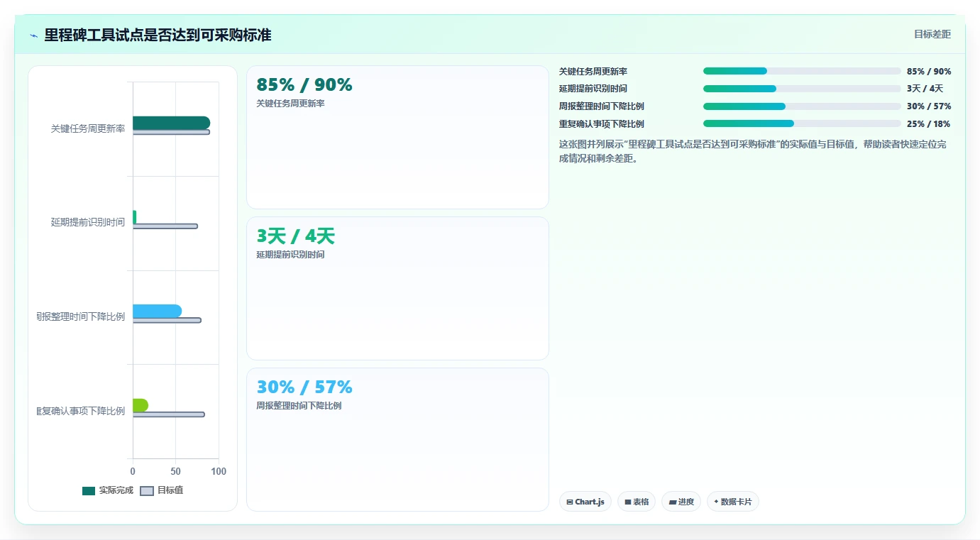Click the 关键任务周更新率 progress bar
Viewport: 980px width, 540px height.
802,71
